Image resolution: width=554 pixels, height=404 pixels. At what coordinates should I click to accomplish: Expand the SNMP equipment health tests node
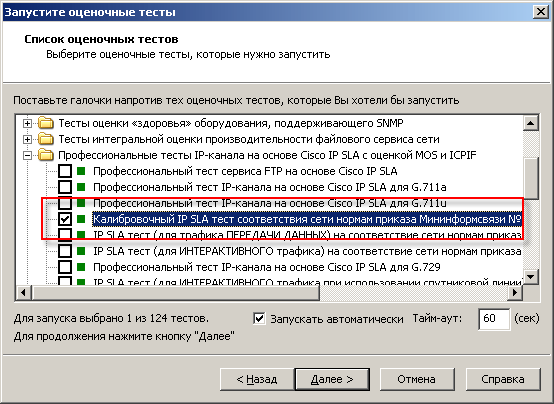pos(27,123)
